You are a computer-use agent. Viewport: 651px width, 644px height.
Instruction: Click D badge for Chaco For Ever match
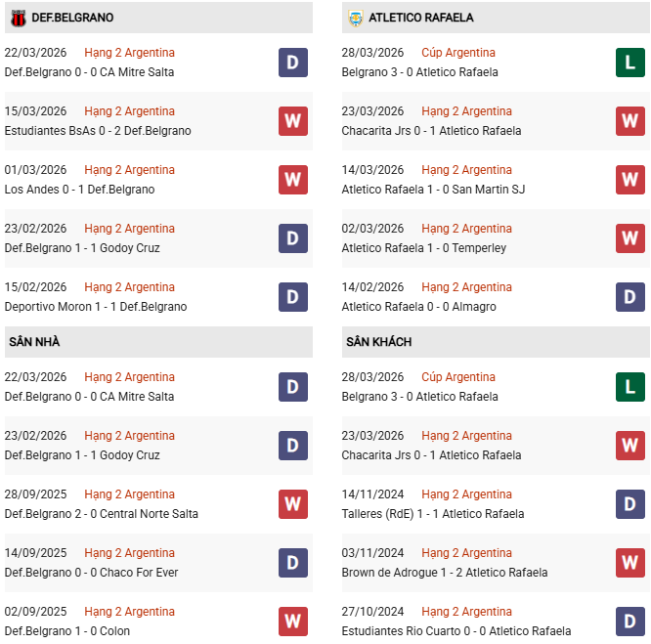click(x=293, y=563)
